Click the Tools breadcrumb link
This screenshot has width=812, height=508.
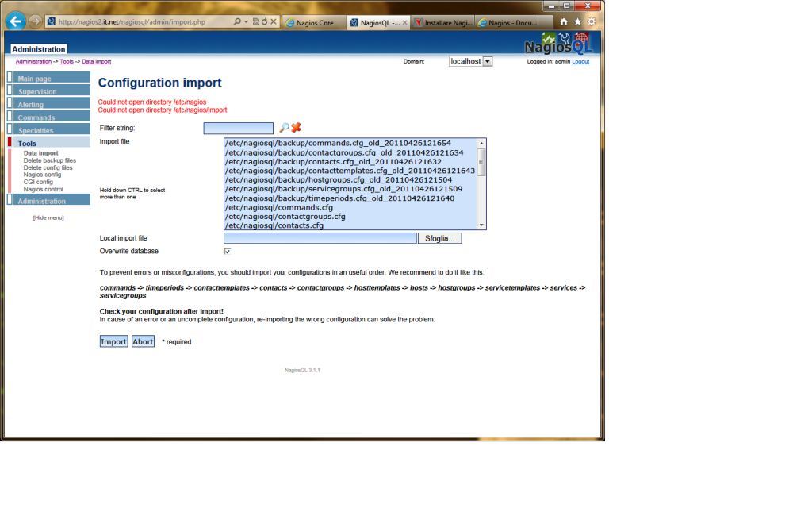(67, 61)
